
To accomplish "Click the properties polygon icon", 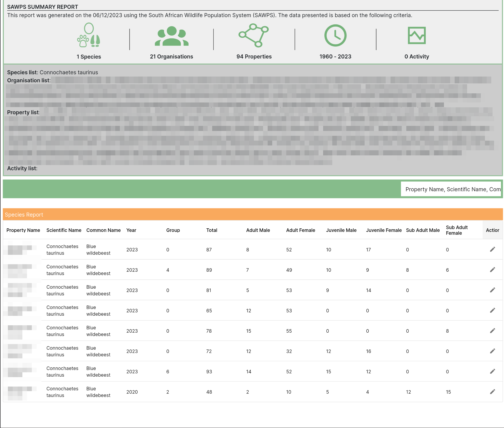I will tap(254, 35).
